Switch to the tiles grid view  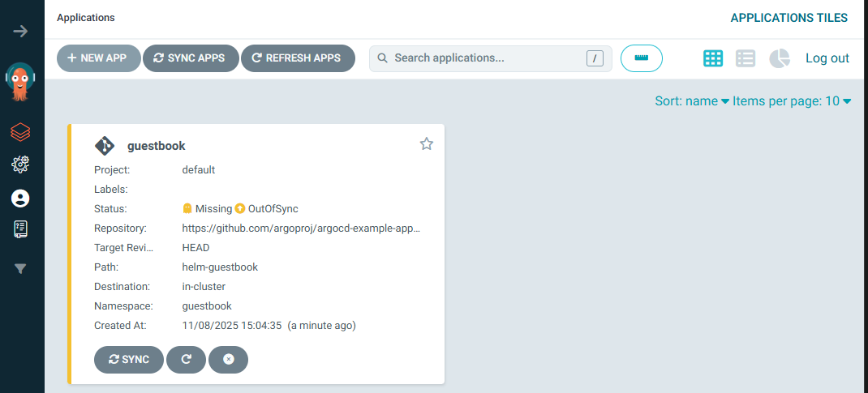pyautogui.click(x=713, y=58)
